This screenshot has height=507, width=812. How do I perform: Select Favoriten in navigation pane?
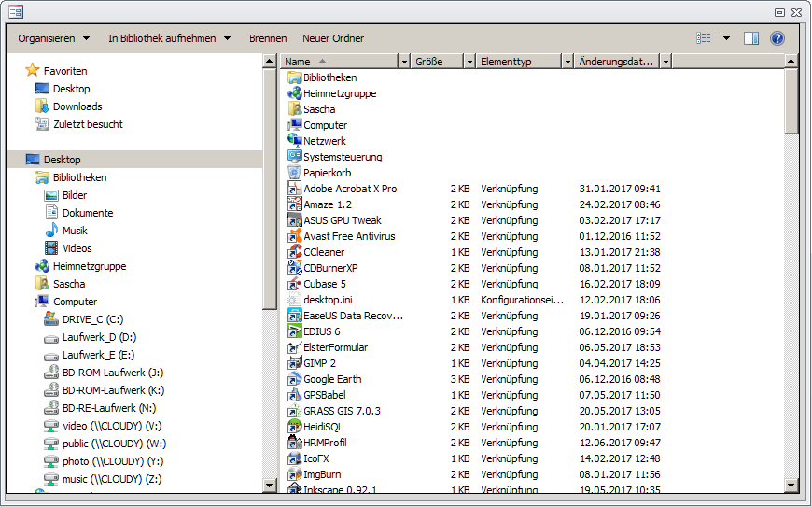click(x=65, y=71)
